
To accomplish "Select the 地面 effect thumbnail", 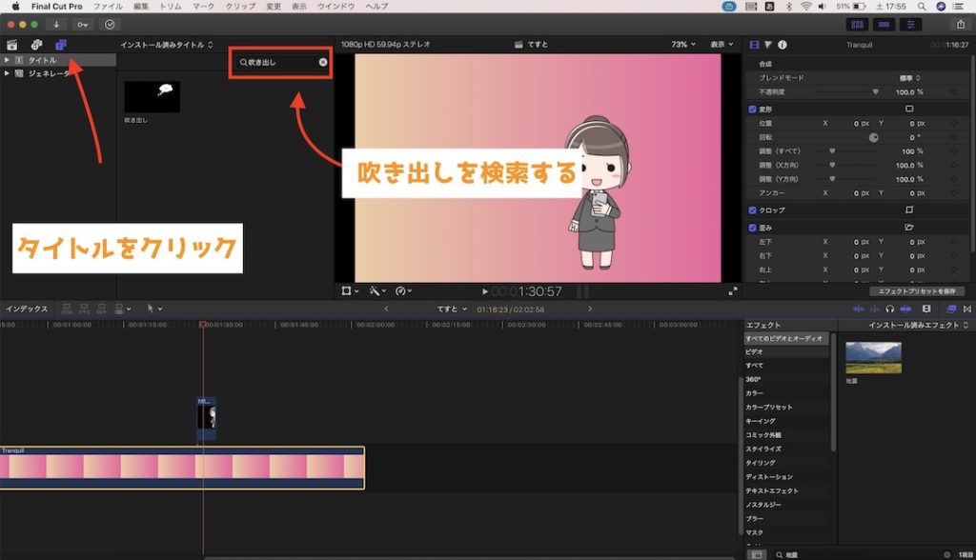I will point(872,356).
